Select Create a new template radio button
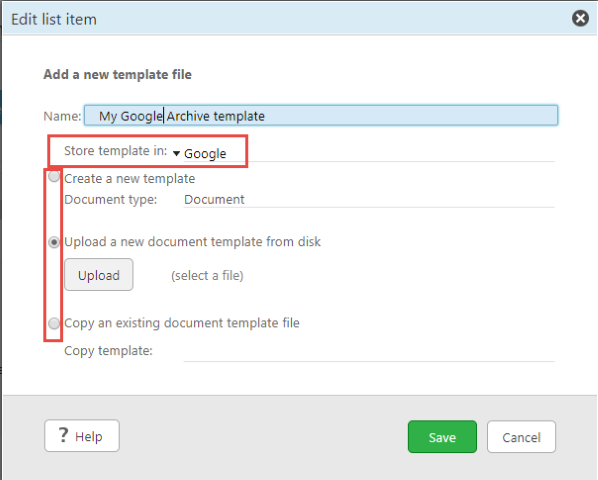 54,177
